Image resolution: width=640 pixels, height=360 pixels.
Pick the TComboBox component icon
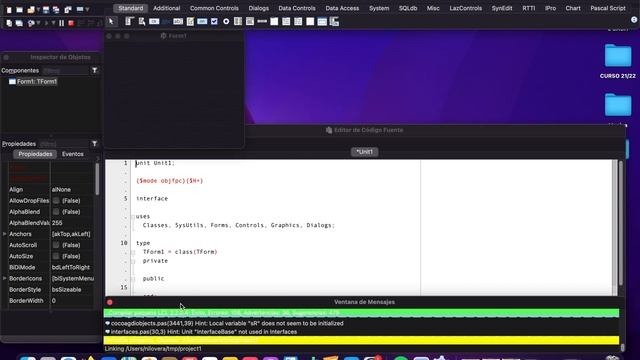click(250, 22)
